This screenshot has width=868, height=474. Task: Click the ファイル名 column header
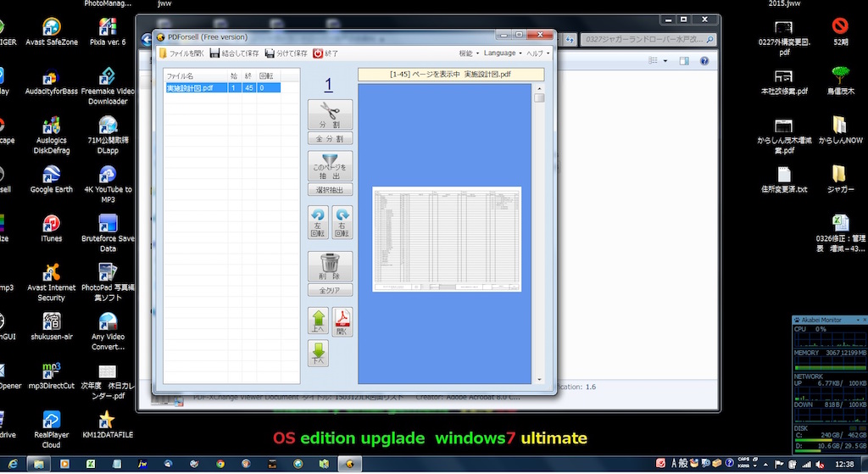click(196, 75)
